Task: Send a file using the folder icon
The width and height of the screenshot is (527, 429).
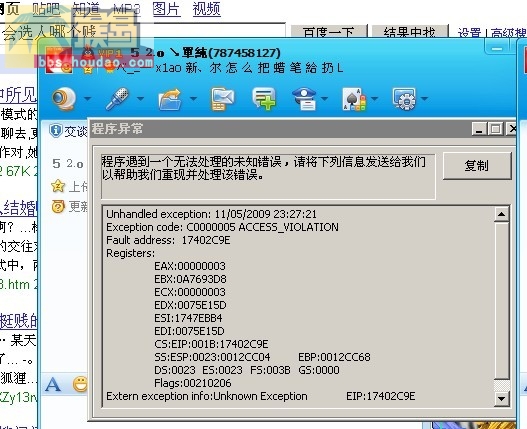Action: (170, 99)
